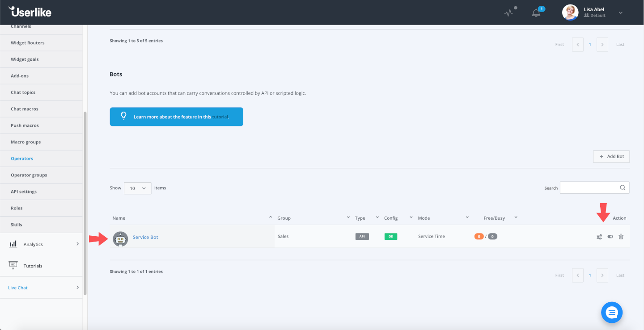Open settings for Service Bot
This screenshot has width=644, height=330.
tap(599, 237)
